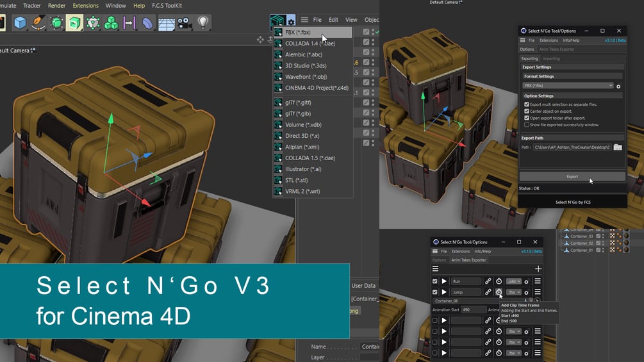Viewport: 644px width, 362px height.
Task: Open the .fbx format dropdown in Jump row
Action: click(513, 292)
